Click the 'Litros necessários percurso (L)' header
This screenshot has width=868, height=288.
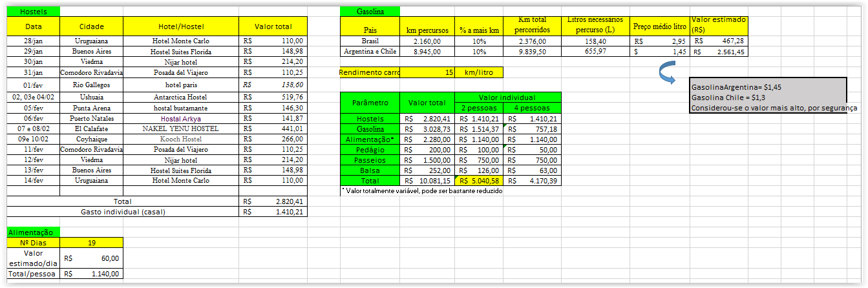coord(595,26)
